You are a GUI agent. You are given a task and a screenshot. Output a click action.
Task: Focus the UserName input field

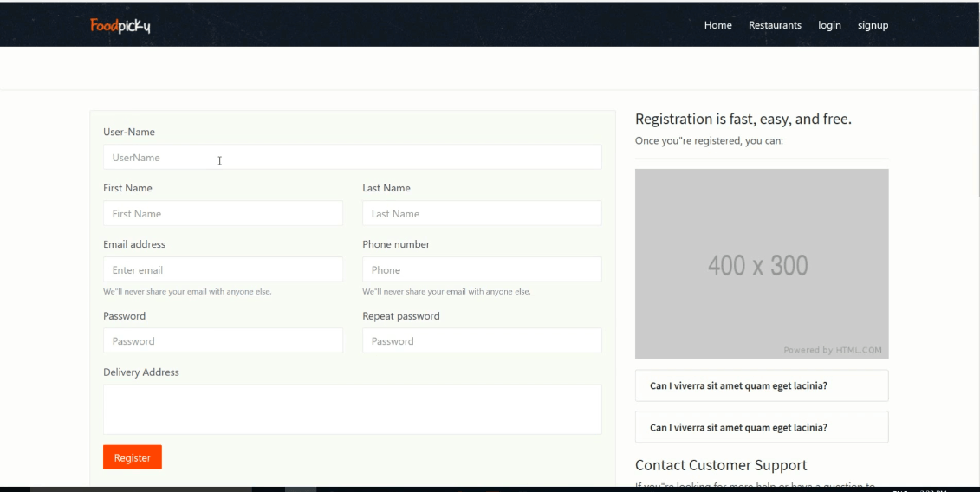[352, 158]
